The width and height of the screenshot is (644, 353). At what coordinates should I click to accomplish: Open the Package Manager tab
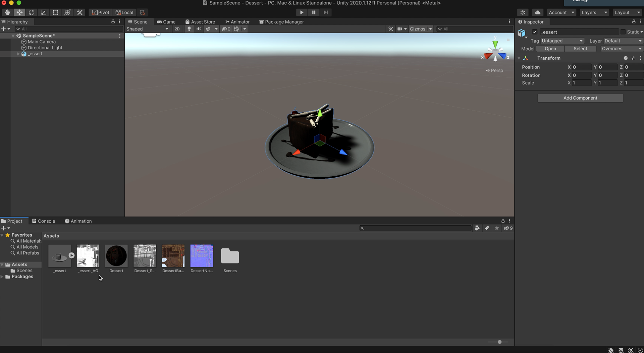[281, 22]
